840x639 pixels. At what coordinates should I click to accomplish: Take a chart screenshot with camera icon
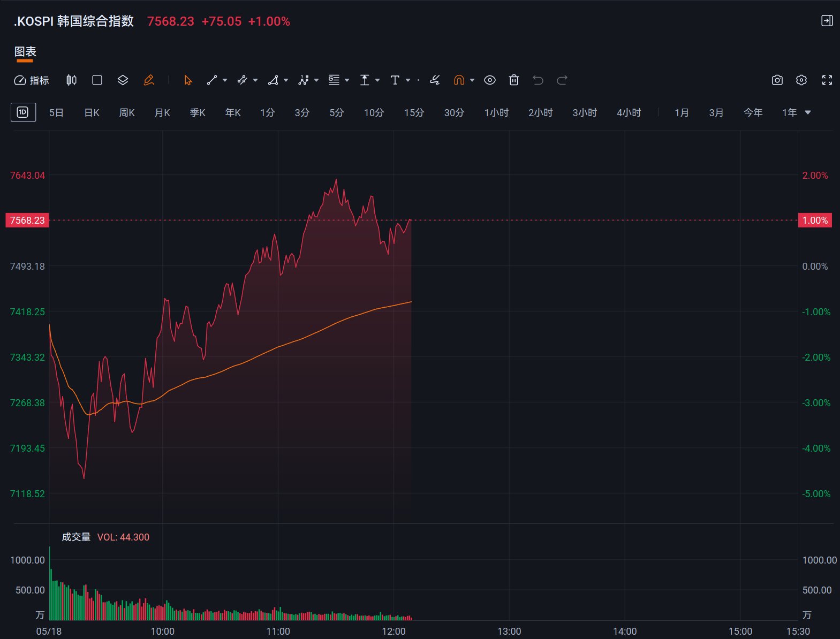click(x=777, y=80)
